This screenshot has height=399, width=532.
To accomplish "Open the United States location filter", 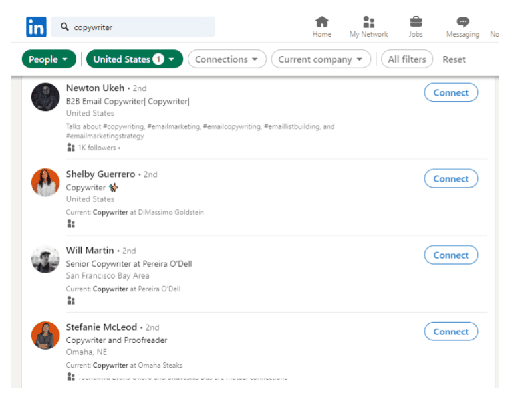I will pos(134,59).
